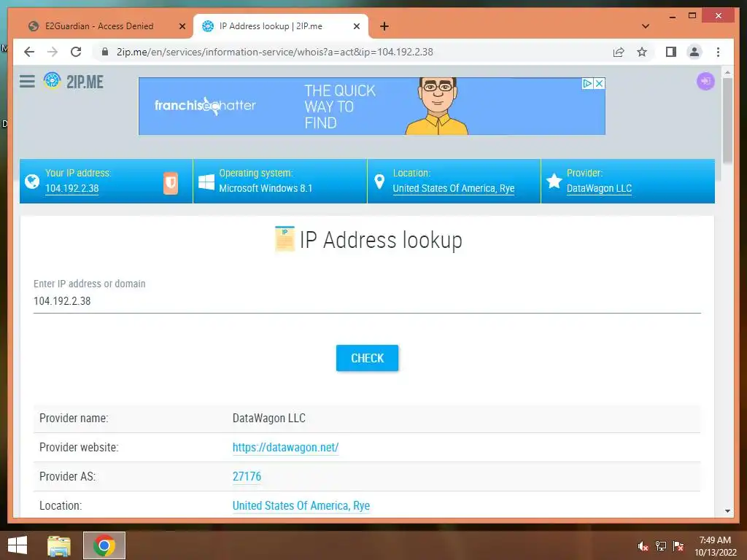Click the page scrollbar down arrow

[x=727, y=511]
